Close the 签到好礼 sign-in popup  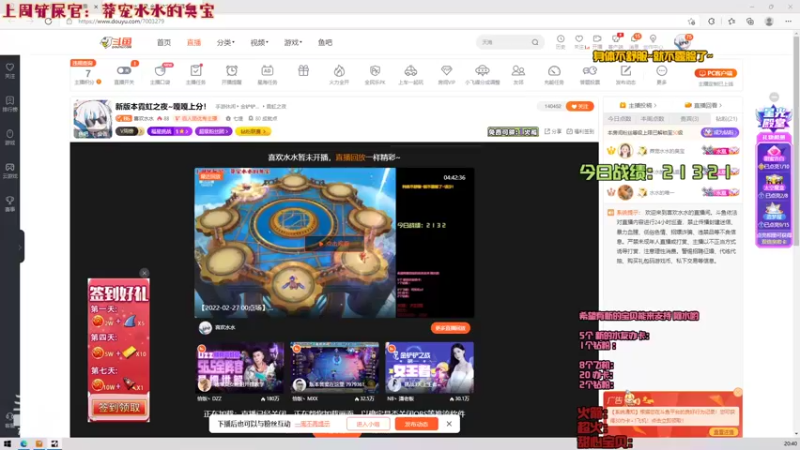coord(144,273)
